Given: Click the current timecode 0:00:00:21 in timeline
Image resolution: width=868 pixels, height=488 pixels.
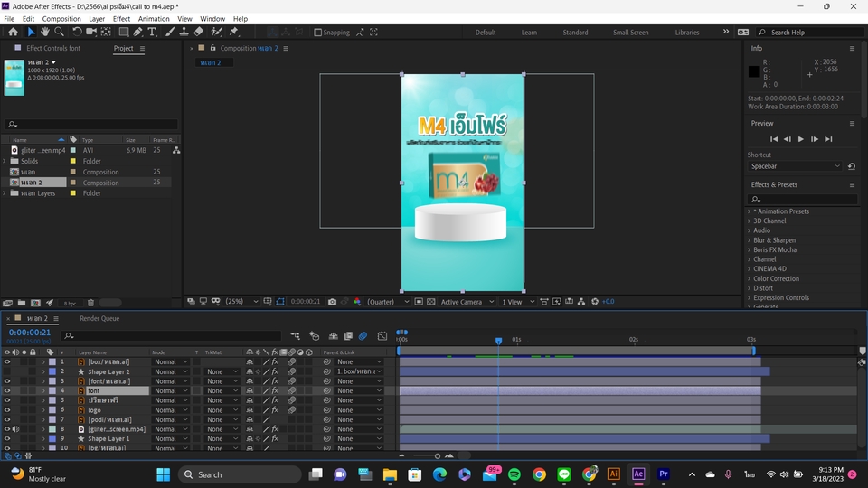Looking at the screenshot, I should click(x=29, y=333).
